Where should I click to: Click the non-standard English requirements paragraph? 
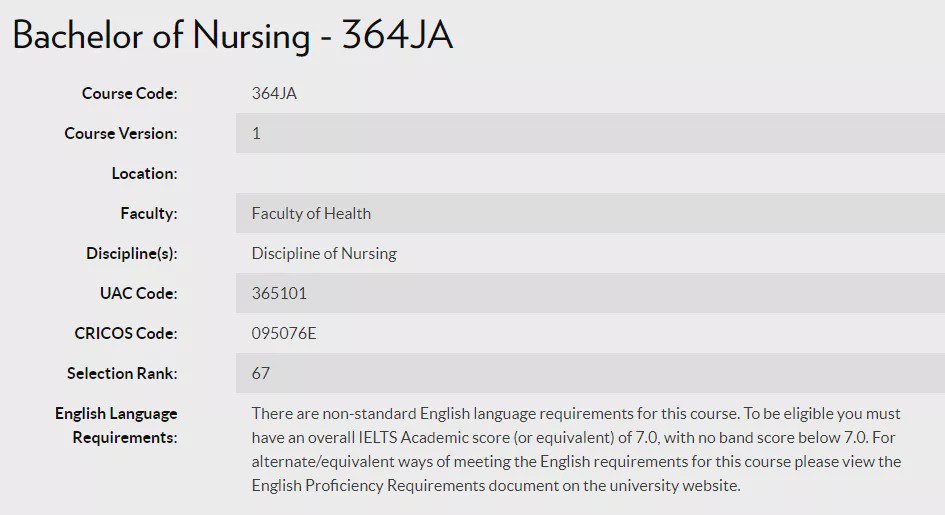tap(576, 425)
